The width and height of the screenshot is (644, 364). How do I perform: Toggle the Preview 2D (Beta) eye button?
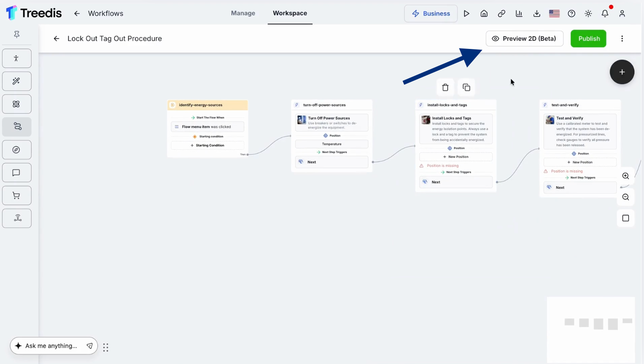(x=525, y=38)
